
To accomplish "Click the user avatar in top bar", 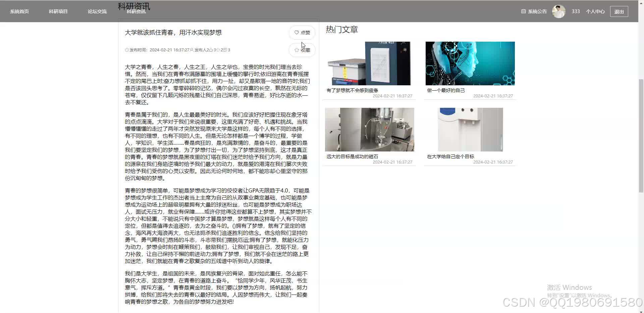I will [x=559, y=11].
